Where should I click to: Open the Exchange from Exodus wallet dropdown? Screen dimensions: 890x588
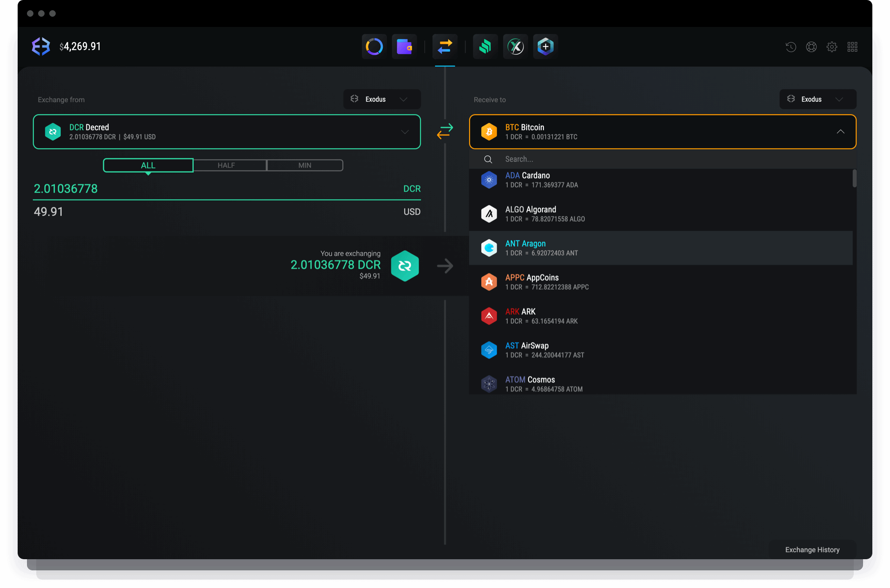pos(382,99)
